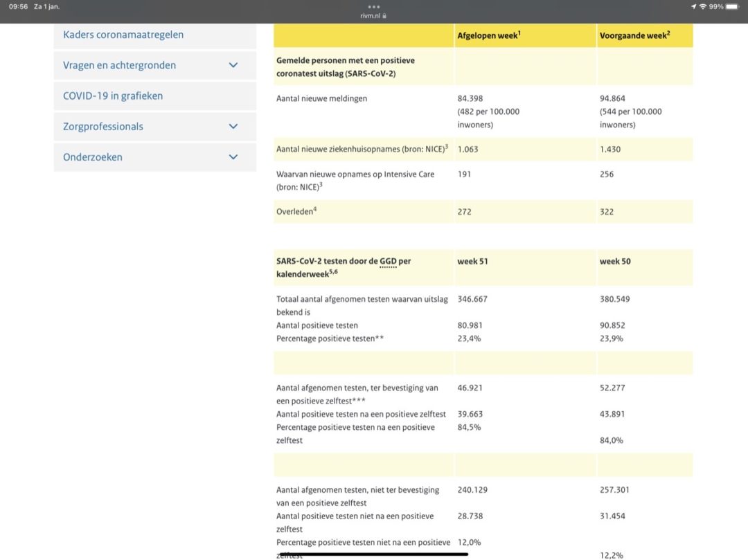Select percentage value 84,5%
This screenshot has width=748, height=560.
point(469,428)
